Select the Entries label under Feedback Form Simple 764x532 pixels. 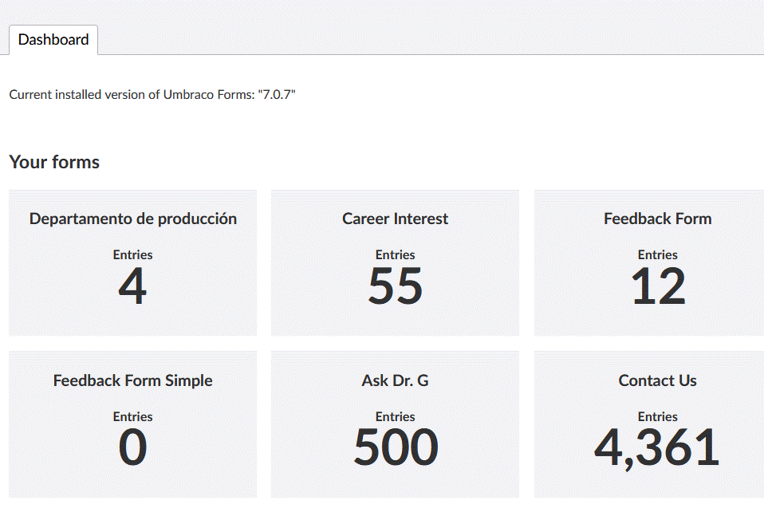[133, 416]
